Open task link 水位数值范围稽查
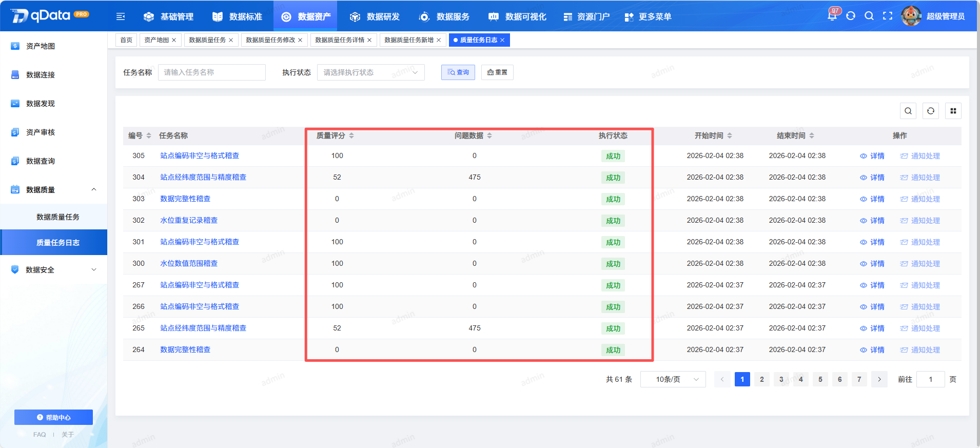 (189, 263)
